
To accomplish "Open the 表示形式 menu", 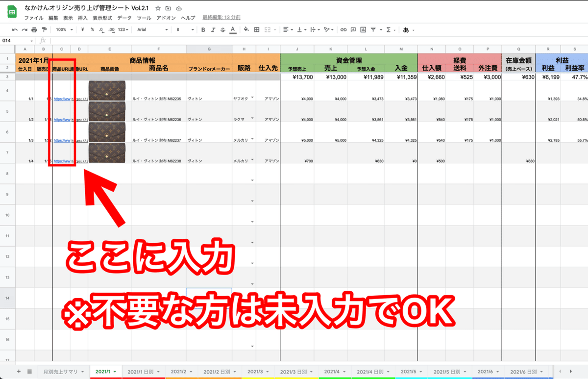I will 102,18.
